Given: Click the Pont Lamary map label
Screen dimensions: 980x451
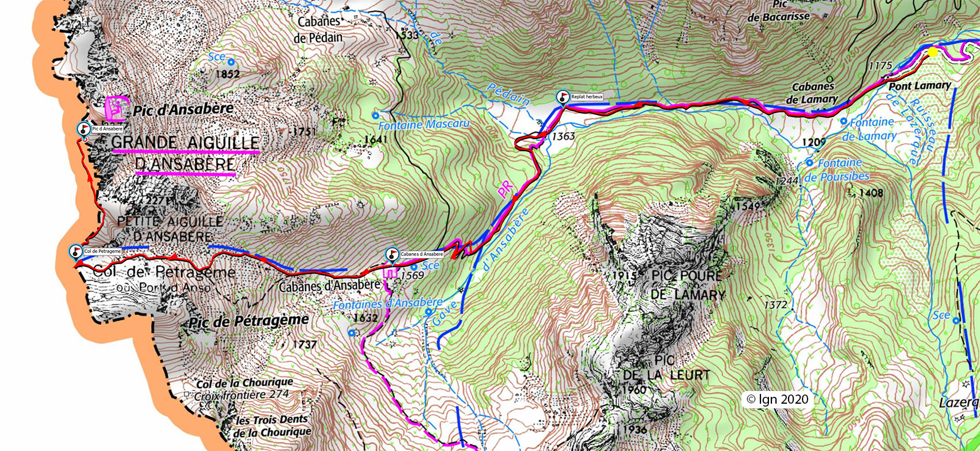Looking at the screenshot, I should (x=919, y=86).
